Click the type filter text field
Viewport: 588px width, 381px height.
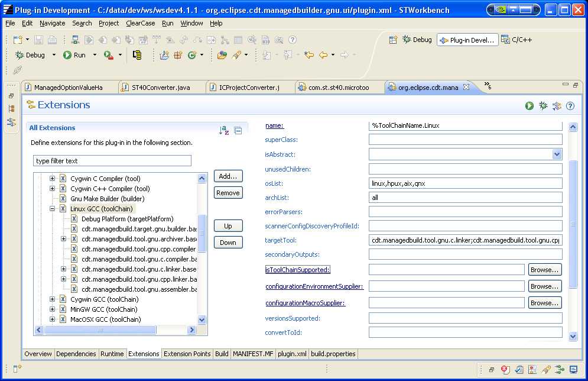(112, 161)
